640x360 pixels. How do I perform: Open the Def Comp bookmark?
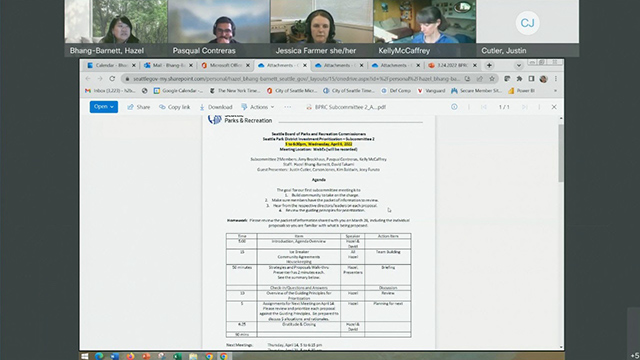pos(396,91)
